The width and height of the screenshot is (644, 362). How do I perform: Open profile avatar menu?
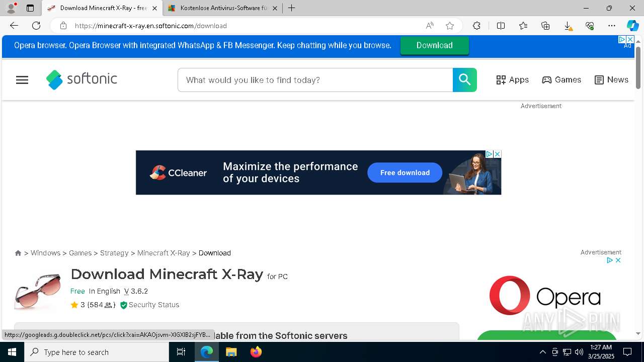pos(11,8)
